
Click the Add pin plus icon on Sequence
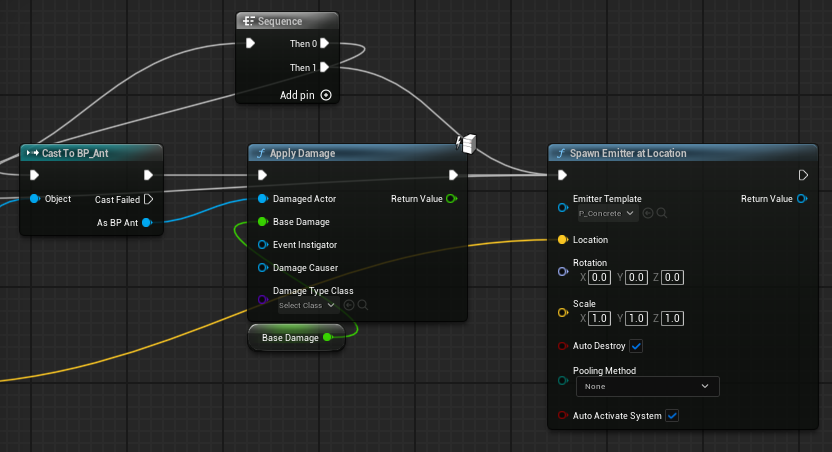[x=326, y=95]
